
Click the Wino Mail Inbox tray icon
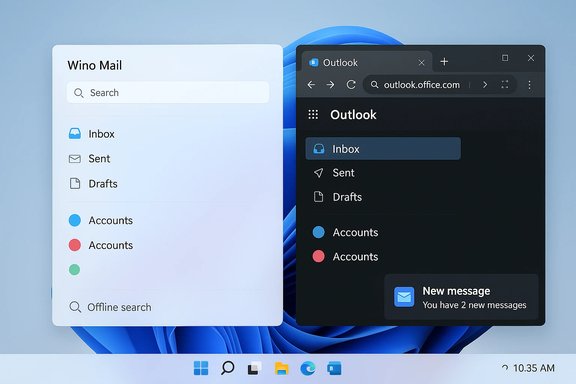tap(75, 133)
